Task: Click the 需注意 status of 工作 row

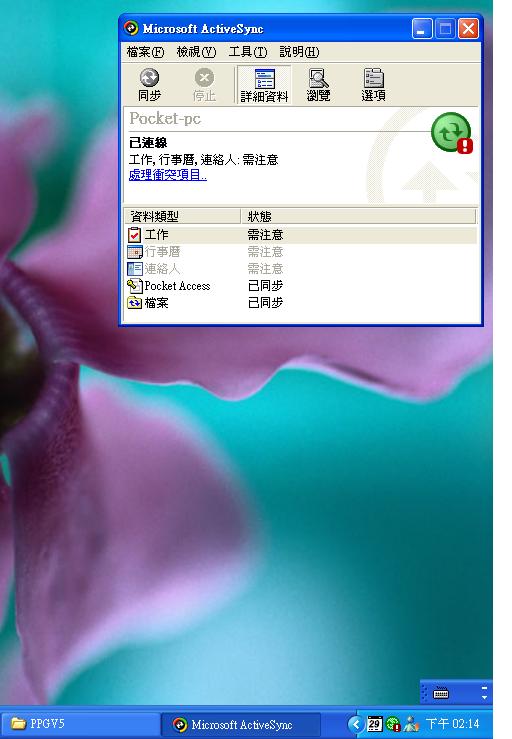Action: click(265, 235)
